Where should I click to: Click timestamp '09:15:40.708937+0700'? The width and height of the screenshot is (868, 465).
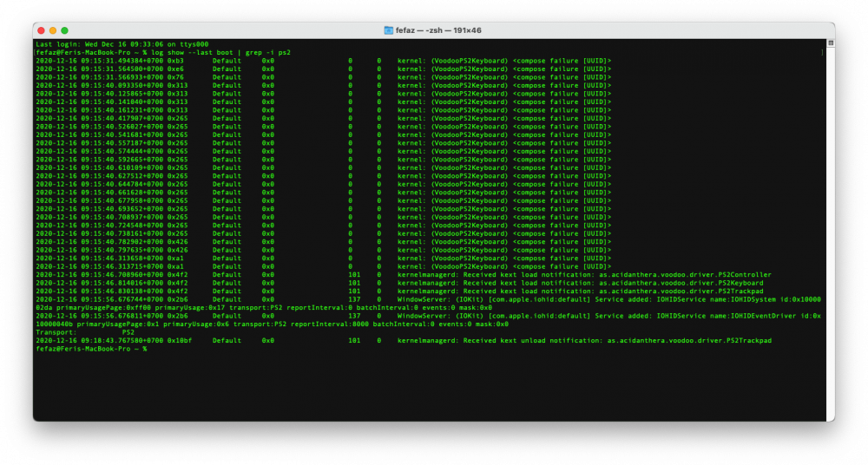tap(122, 217)
